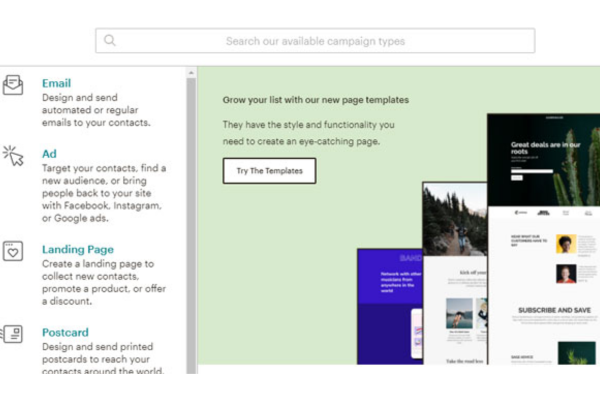
Task: Click the campaign list vertical scrollbar thumb
Action: [x=191, y=226]
